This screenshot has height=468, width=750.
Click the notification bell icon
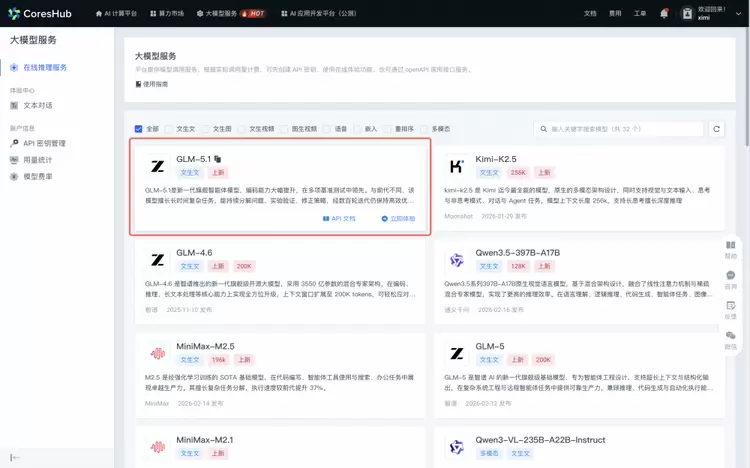tap(665, 14)
